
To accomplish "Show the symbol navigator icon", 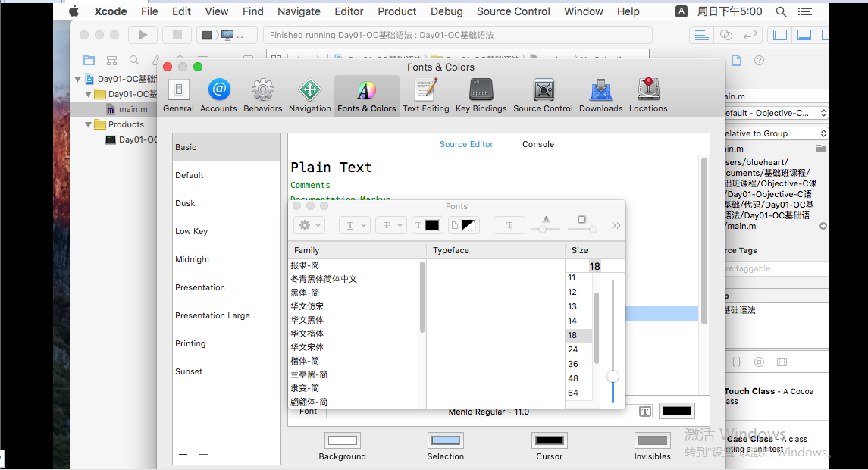I will (112, 61).
